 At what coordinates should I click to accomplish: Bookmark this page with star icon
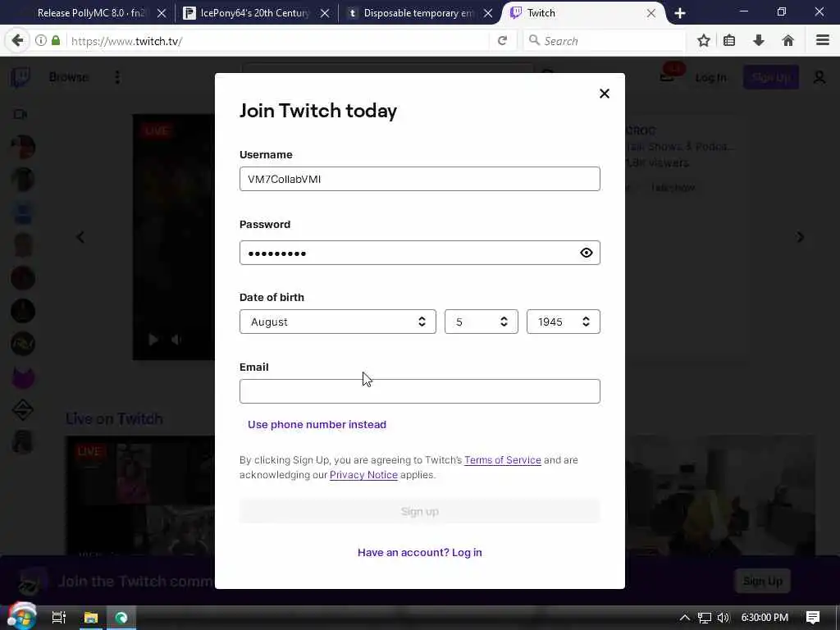[704, 41]
